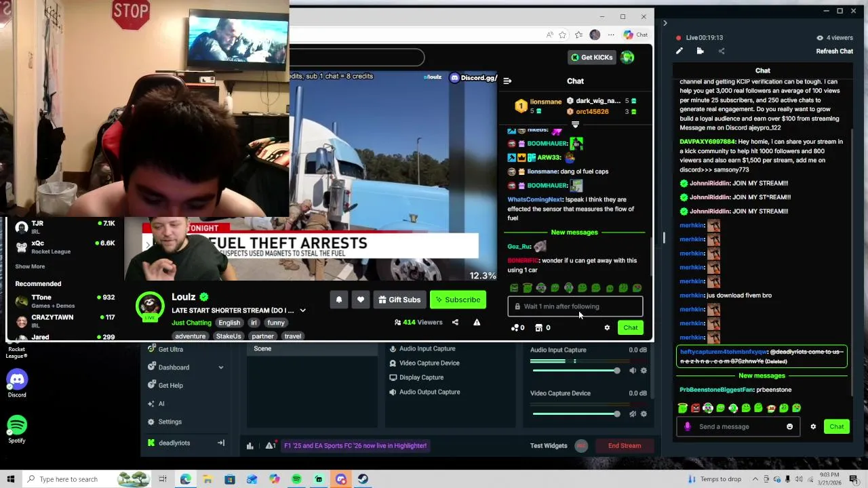
Task: Open Get Help in Streamlabs sidebar
Action: (170, 386)
